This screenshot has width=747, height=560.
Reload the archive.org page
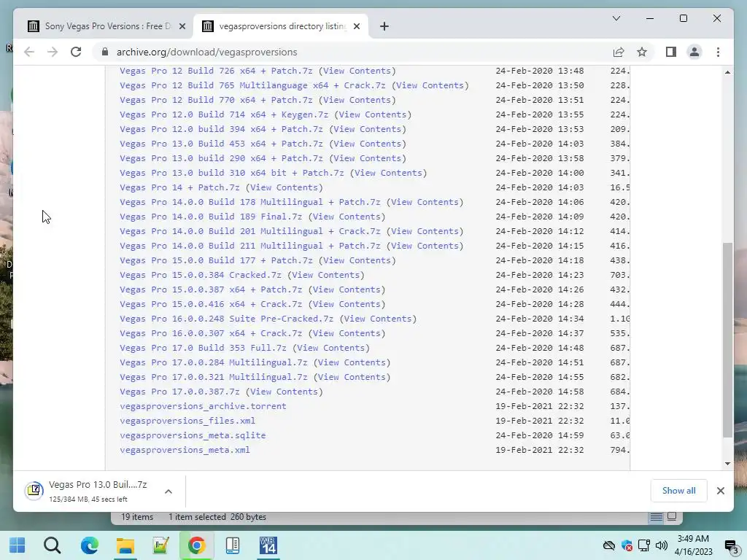tap(76, 52)
